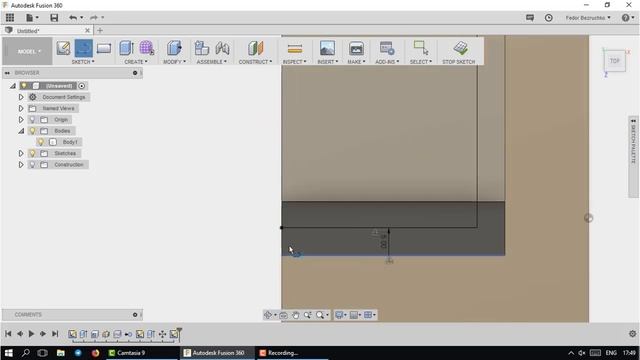Jump to timeline end
Screen dimensions: 640x360
55,333
